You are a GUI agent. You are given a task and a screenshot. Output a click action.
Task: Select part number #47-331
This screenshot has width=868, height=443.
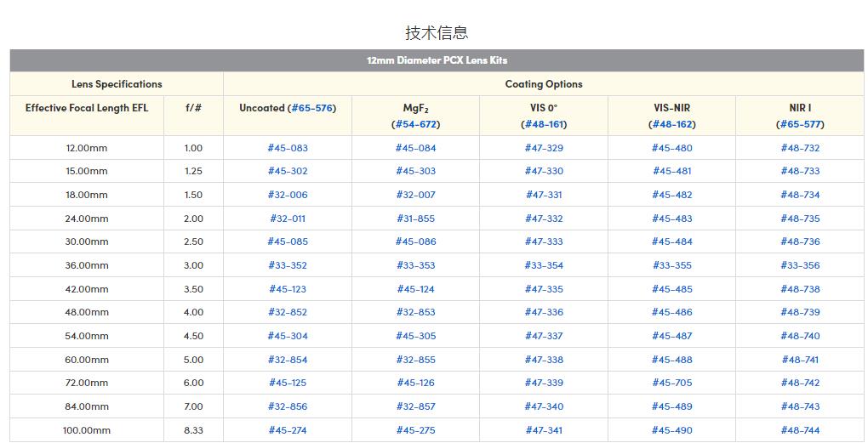point(544,195)
